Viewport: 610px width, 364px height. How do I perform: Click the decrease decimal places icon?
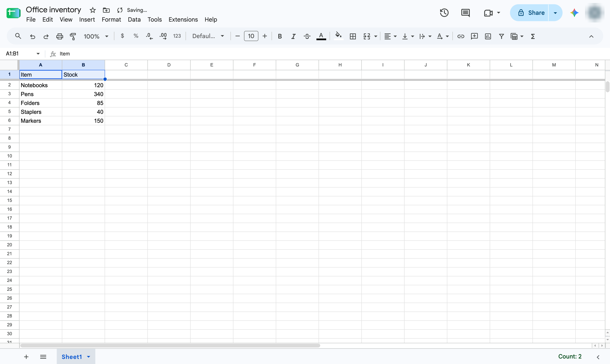click(149, 36)
